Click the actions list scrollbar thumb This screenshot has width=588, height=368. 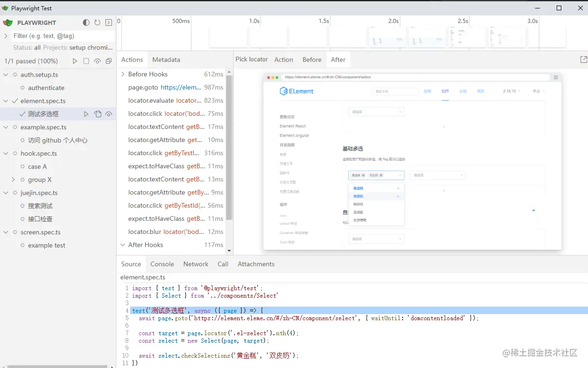coord(229,147)
